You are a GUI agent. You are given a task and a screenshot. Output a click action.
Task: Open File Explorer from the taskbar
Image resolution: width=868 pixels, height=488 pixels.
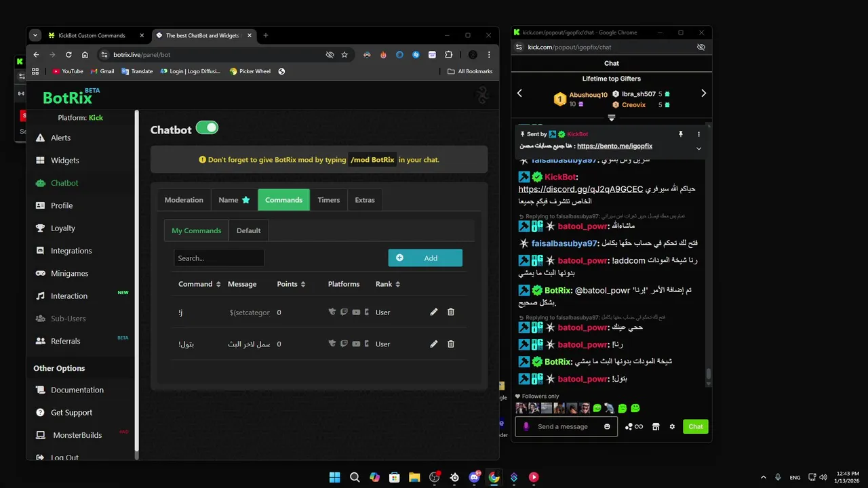[414, 477]
